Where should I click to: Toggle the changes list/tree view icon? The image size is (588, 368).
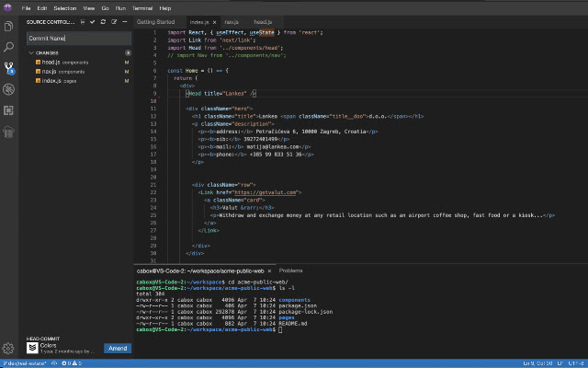(x=83, y=22)
